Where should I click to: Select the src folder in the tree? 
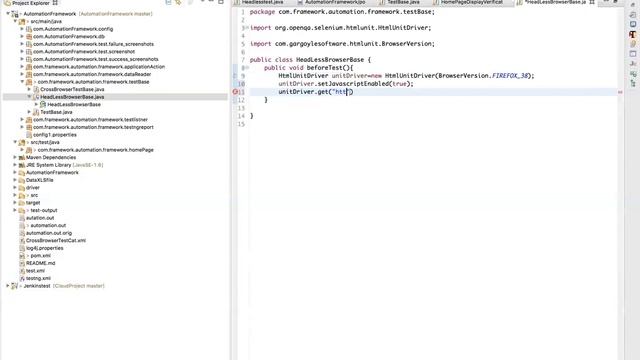(x=34, y=195)
